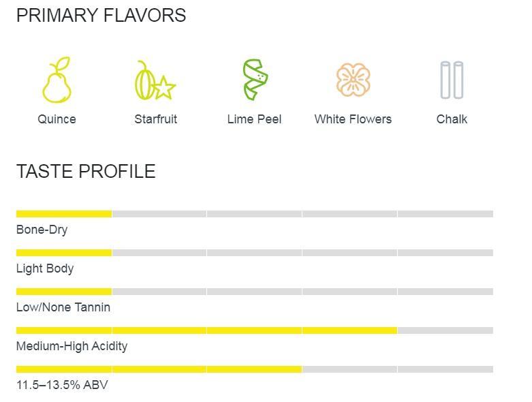Click the Taste Profile heading
This screenshot has width=532, height=402.
point(86,171)
